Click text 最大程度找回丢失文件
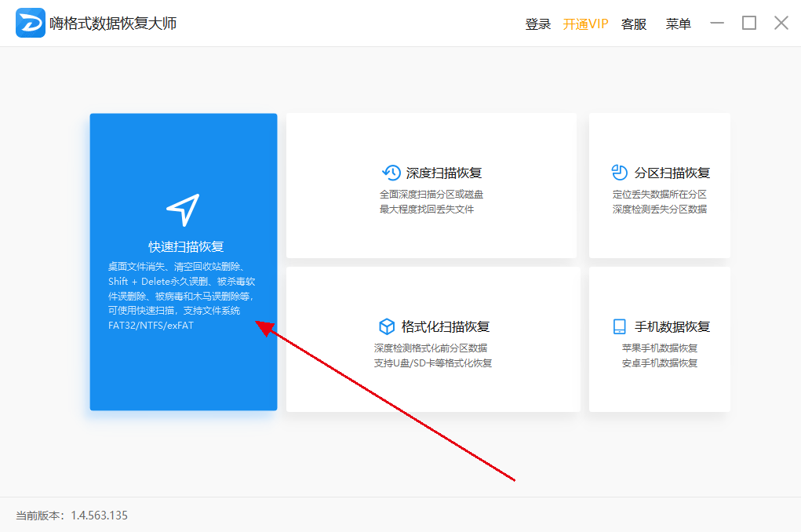The width and height of the screenshot is (801, 532). point(427,209)
